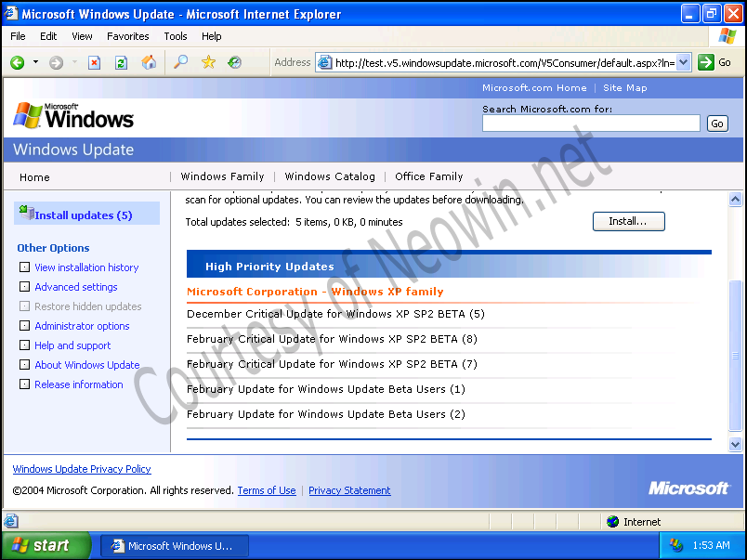The image size is (747, 560).
Task: Click the green Go arrow icon
Action: click(705, 62)
